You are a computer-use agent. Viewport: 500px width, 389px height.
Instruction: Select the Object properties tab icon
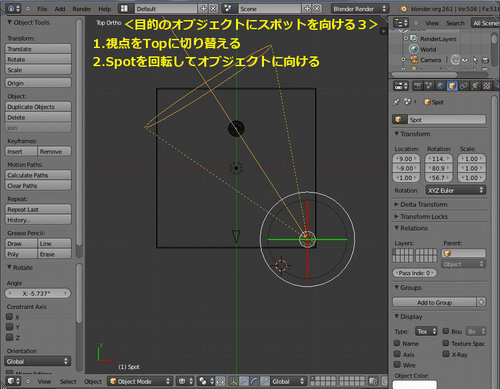(452, 86)
